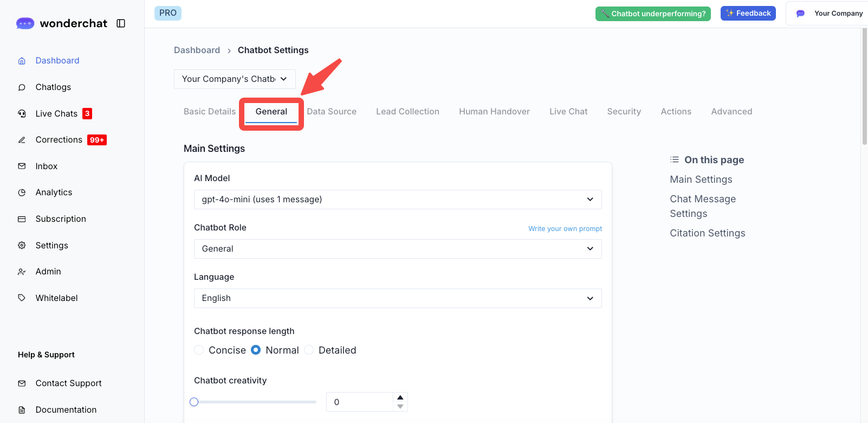Open the AI Model dropdown
The width and height of the screenshot is (868, 423).
pyautogui.click(x=397, y=200)
